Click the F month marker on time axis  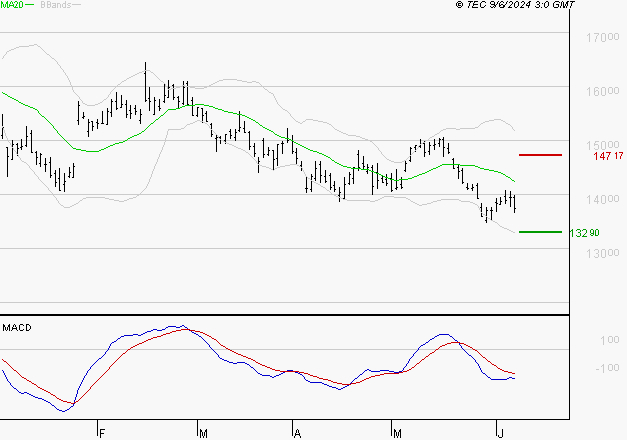point(102,433)
